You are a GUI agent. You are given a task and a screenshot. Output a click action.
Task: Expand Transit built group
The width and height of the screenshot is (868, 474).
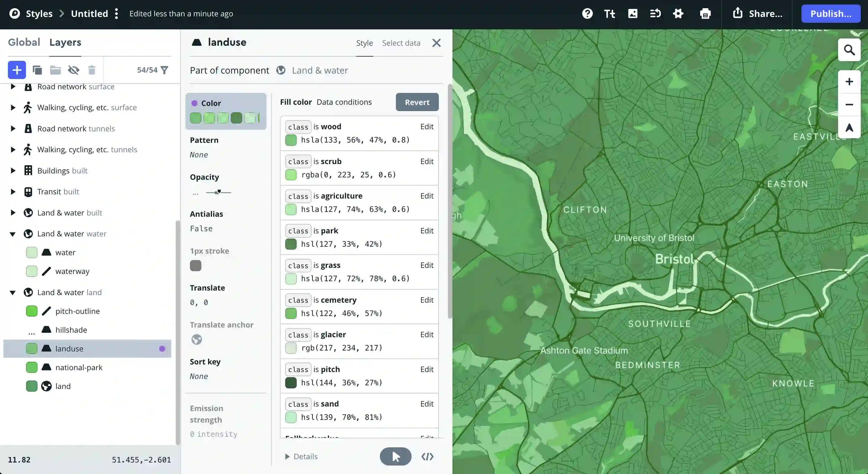[x=13, y=192]
